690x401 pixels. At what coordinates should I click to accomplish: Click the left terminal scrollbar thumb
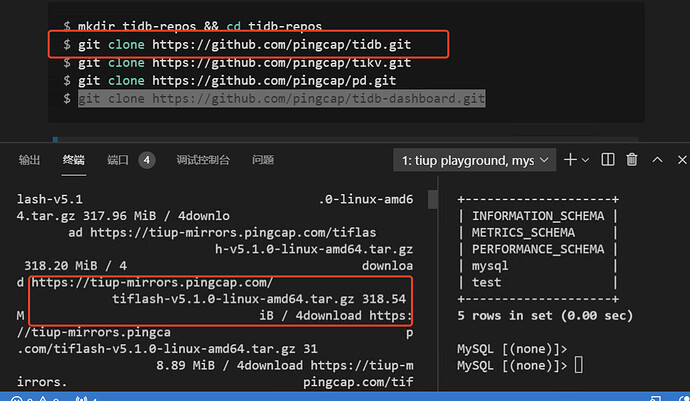[433, 199]
